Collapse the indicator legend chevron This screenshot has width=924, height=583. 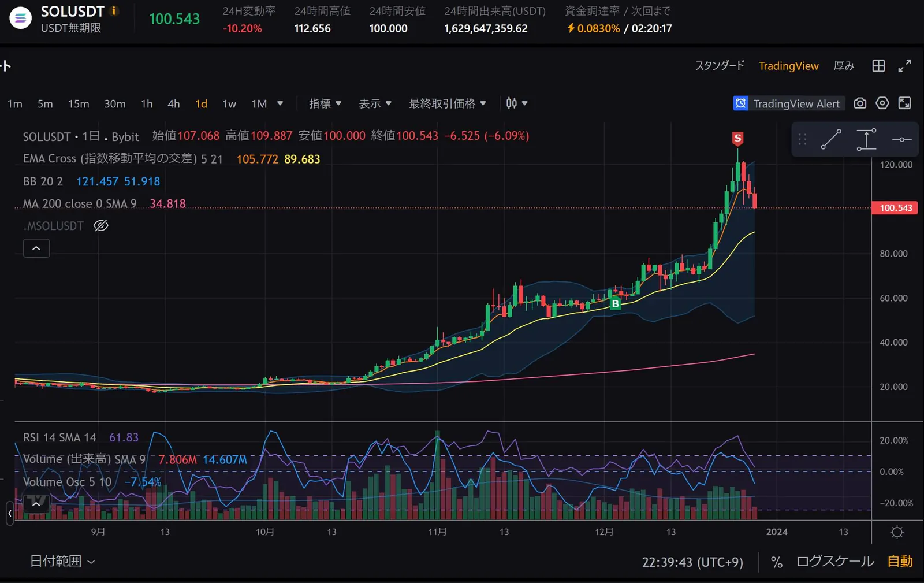coord(36,248)
